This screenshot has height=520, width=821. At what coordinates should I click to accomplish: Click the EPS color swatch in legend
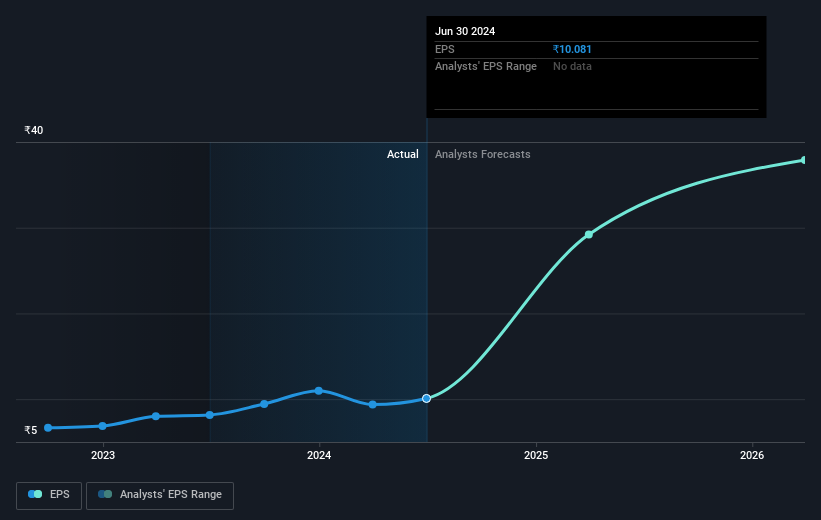pyautogui.click(x=35, y=494)
